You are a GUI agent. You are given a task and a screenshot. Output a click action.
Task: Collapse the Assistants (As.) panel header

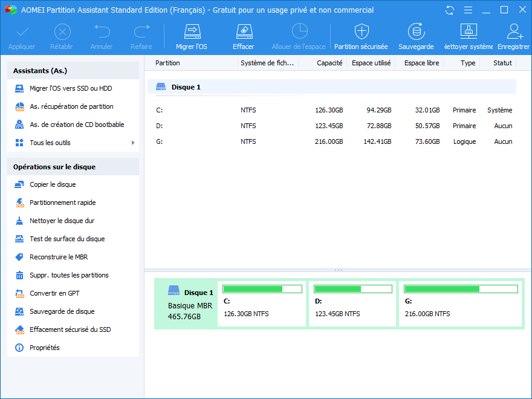click(x=73, y=71)
